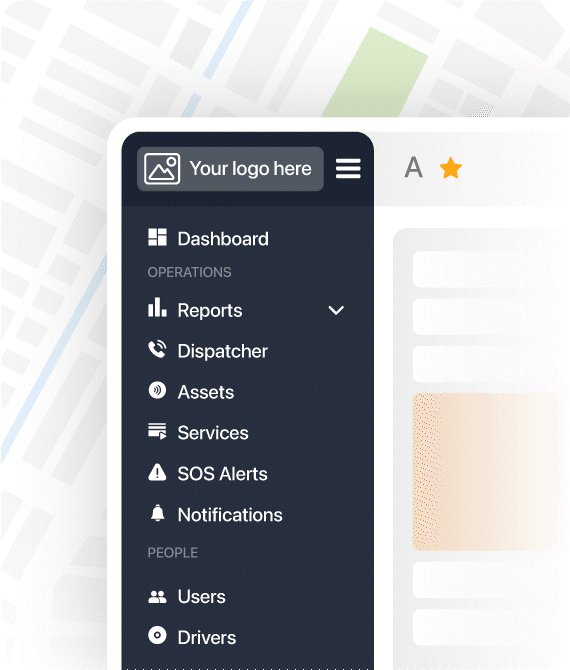
Task: Open the Dashboard menu item
Action: (x=223, y=239)
